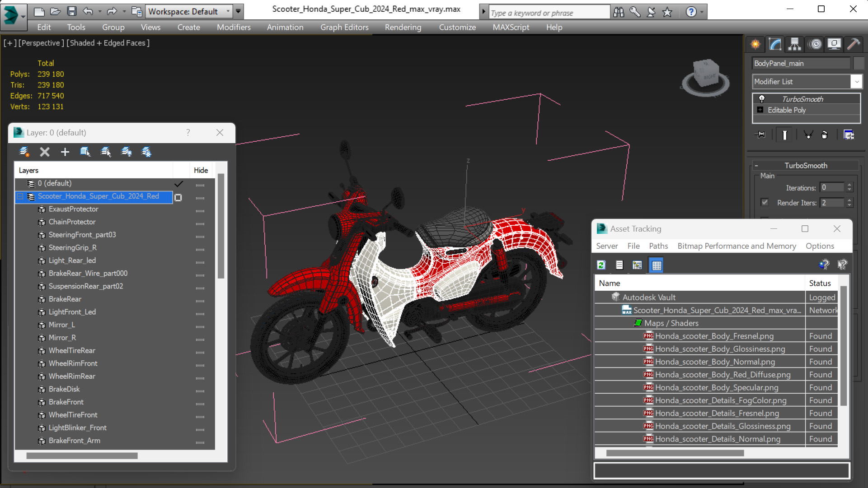Click the Asset Tracking Name column header
The height and width of the screenshot is (488, 868).
click(x=699, y=283)
